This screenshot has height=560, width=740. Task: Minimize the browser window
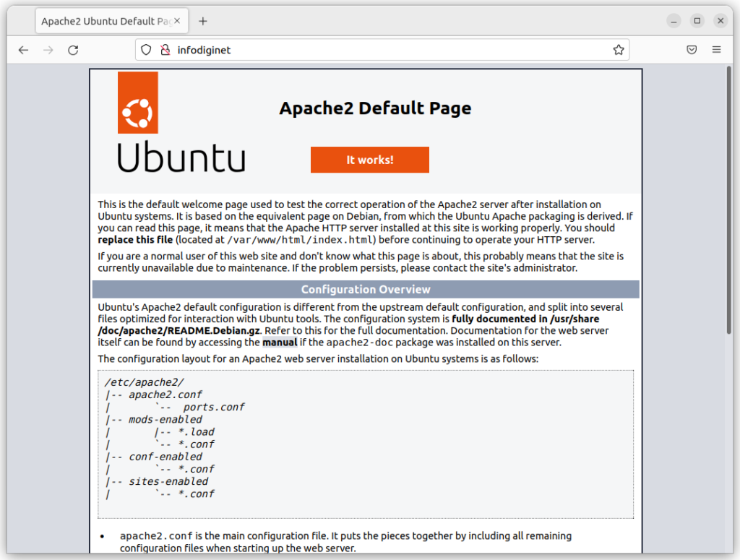674,21
